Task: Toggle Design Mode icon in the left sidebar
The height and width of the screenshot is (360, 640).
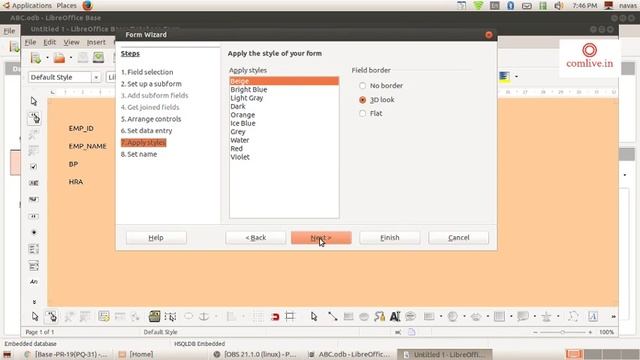Action: [x=34, y=118]
